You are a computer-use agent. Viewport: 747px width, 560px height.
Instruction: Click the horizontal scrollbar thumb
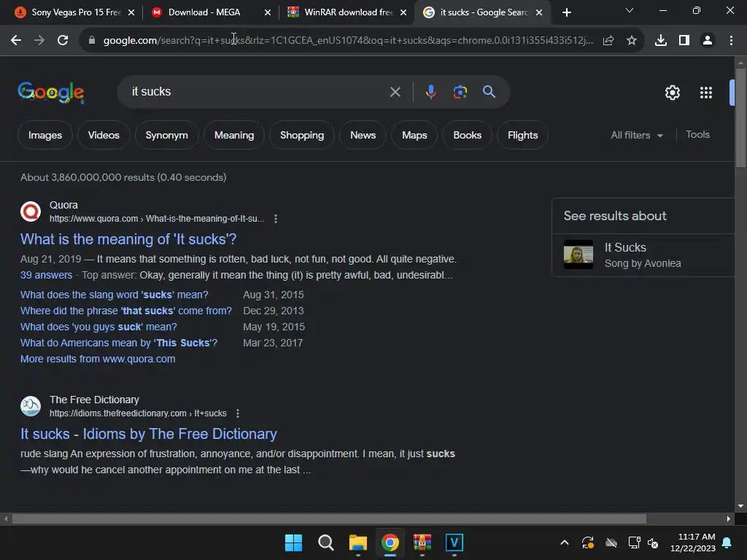click(329, 518)
